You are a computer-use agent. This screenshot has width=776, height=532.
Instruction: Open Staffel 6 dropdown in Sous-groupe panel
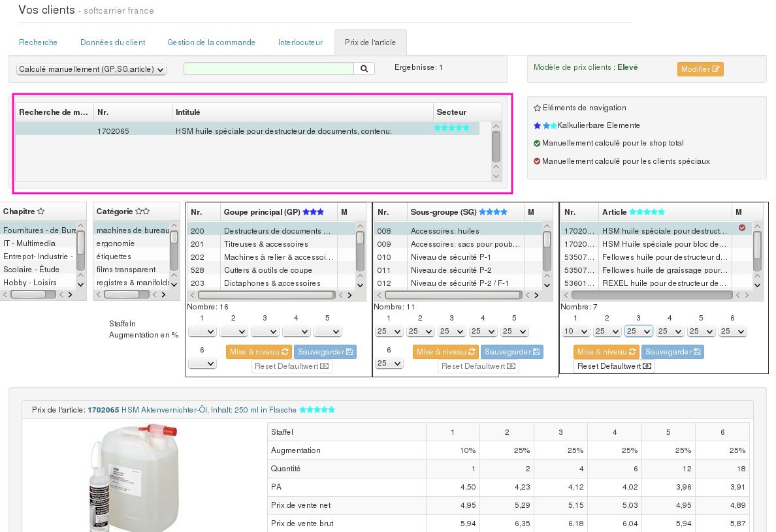389,364
